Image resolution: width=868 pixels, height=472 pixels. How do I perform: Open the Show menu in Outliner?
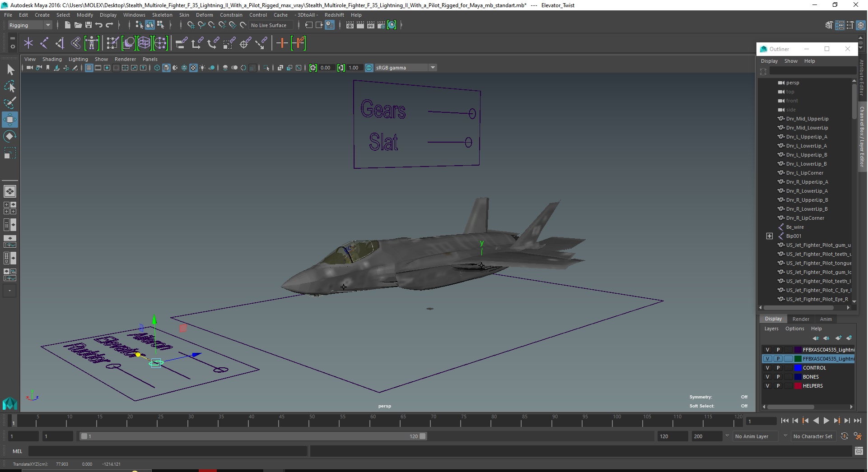tap(791, 61)
